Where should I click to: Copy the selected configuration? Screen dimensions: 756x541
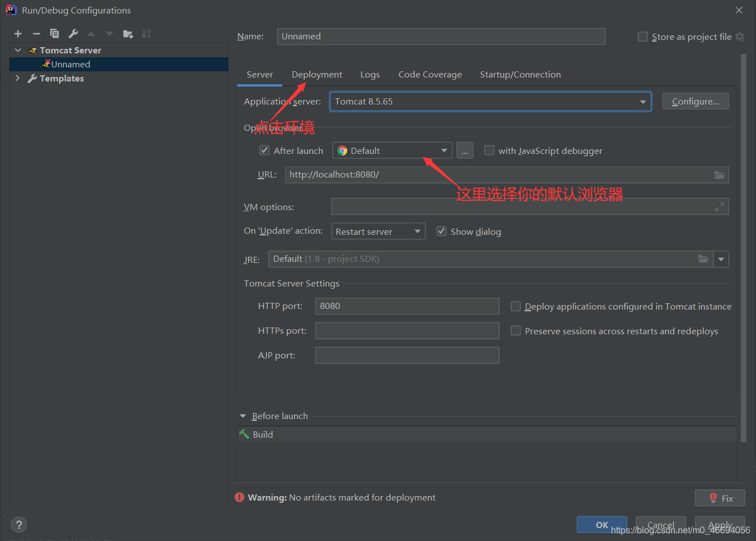point(55,34)
